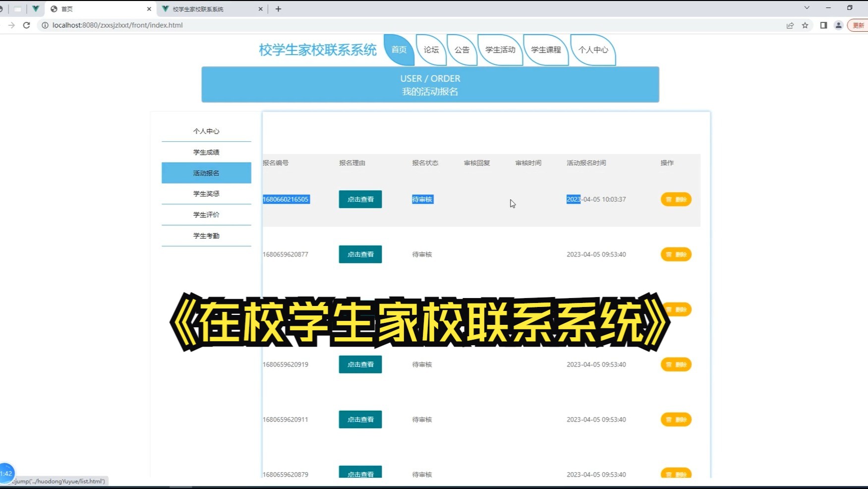Click the 报名理由 column header

coord(352,163)
